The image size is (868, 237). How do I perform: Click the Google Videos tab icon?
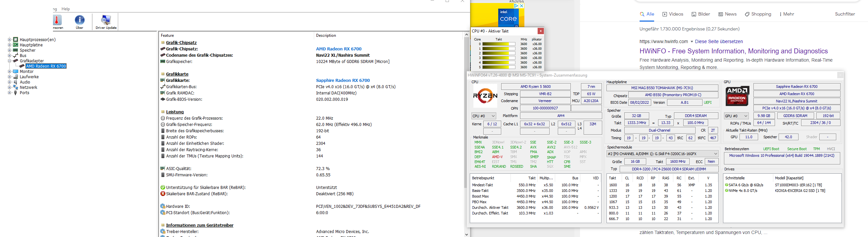coord(664,14)
